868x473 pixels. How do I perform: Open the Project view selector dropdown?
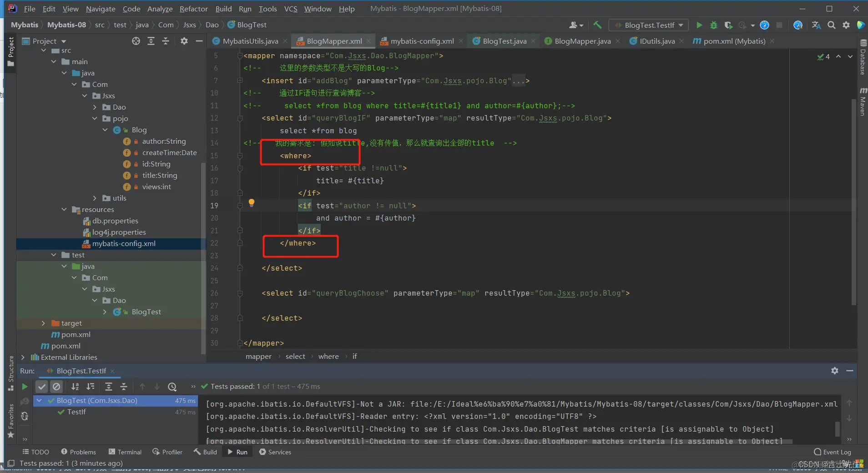[x=45, y=41]
